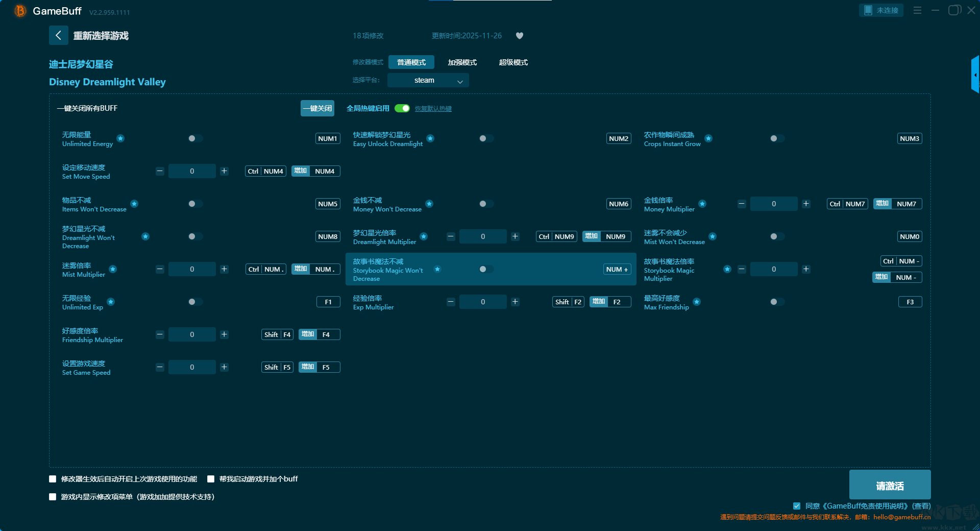Check launch game and add buff checkbox
This screenshot has height=531, width=980.
(x=211, y=479)
